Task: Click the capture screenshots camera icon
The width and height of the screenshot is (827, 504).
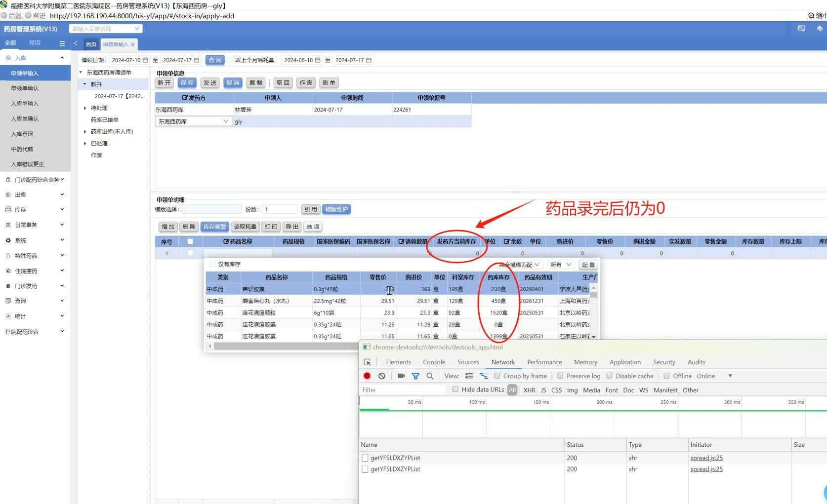Action: coord(401,376)
